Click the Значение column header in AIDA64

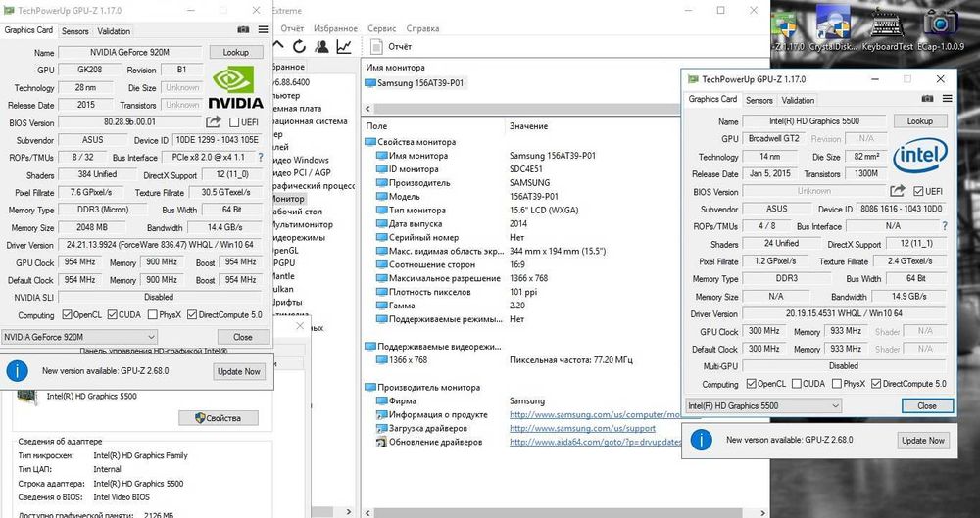click(529, 126)
